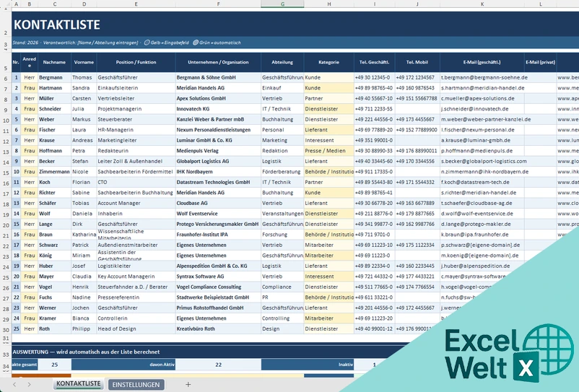Select the Controllerin position cell

[x=136, y=318]
